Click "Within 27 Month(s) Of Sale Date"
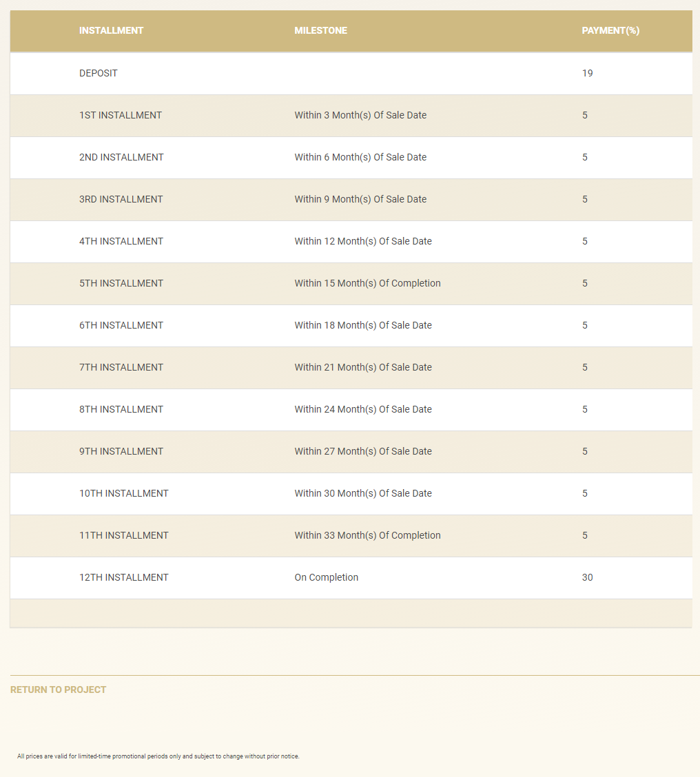The width and height of the screenshot is (700, 777). (363, 451)
